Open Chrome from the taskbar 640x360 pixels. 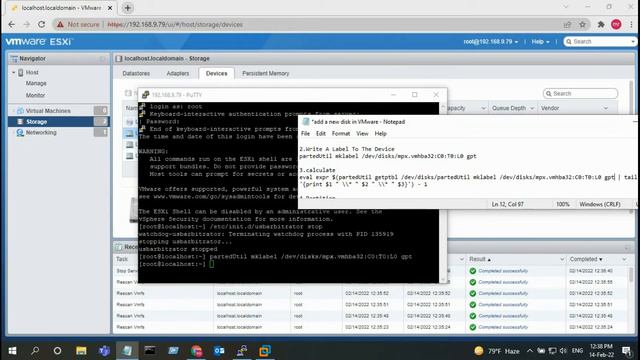coord(196,351)
